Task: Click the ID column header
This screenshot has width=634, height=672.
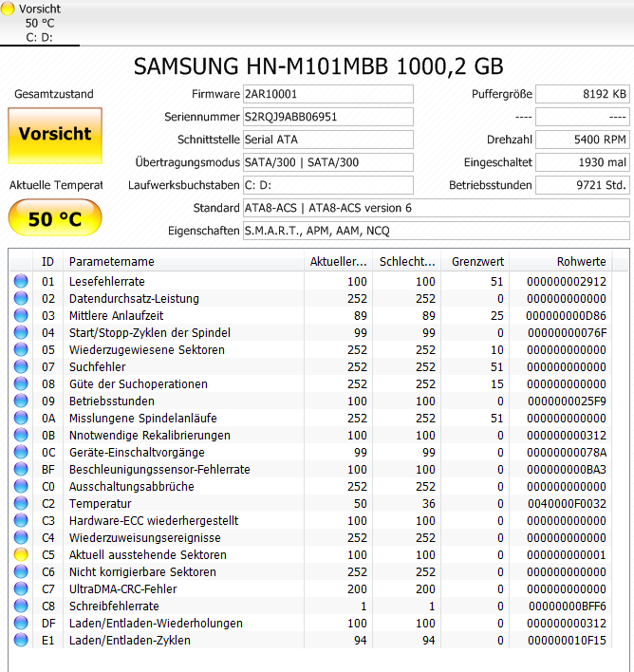Action: pyautogui.click(x=47, y=261)
